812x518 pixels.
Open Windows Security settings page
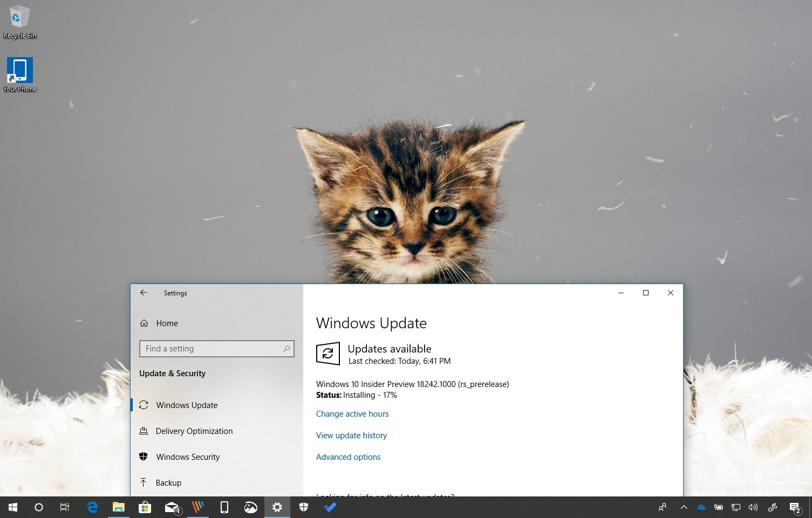[x=217, y=457]
